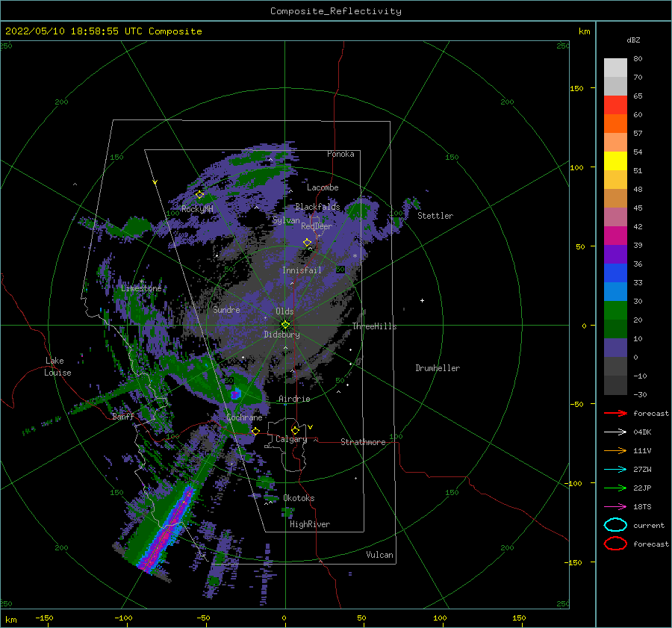Click the Composite_Reflectivity title

(x=335, y=11)
